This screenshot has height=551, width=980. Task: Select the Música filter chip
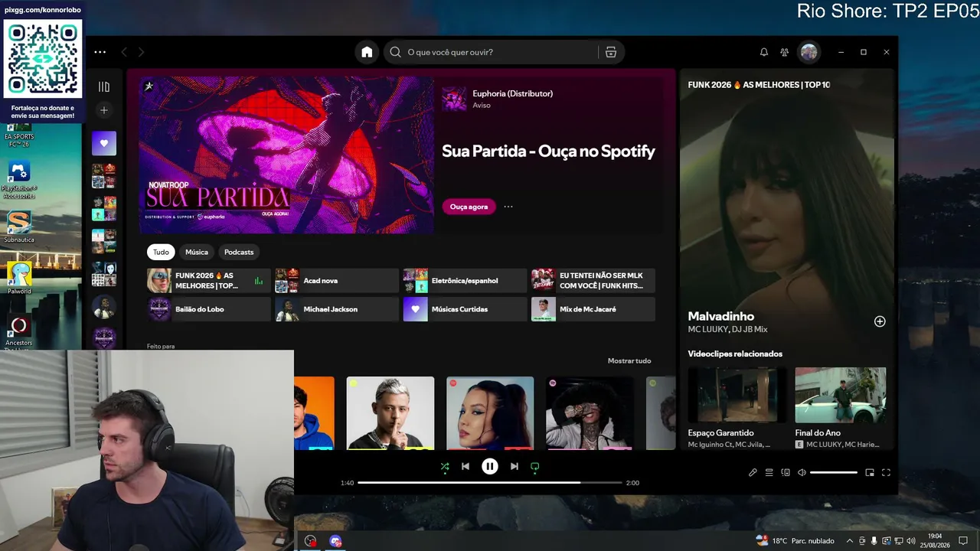pyautogui.click(x=197, y=252)
